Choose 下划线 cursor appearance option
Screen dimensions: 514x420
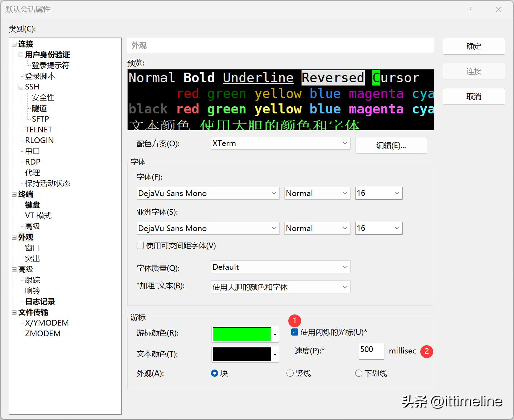359,373
